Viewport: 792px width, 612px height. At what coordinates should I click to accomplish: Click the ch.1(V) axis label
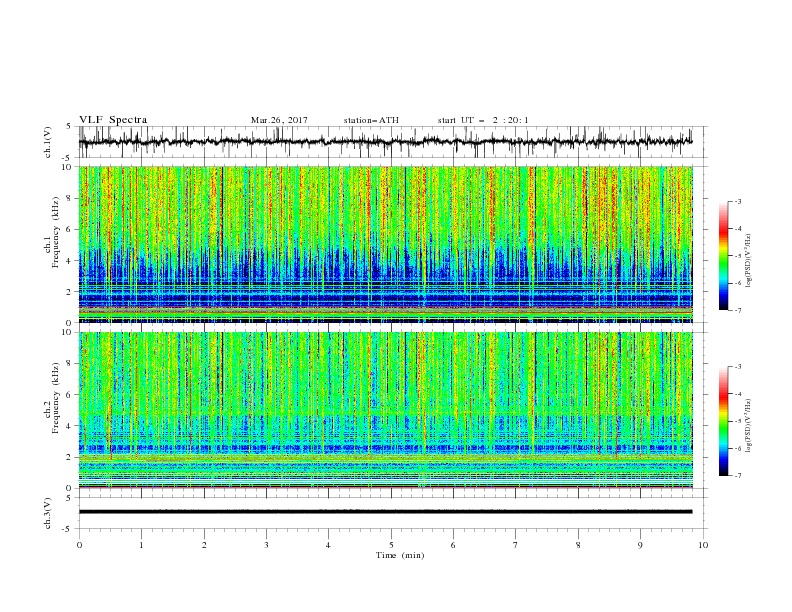click(x=48, y=142)
